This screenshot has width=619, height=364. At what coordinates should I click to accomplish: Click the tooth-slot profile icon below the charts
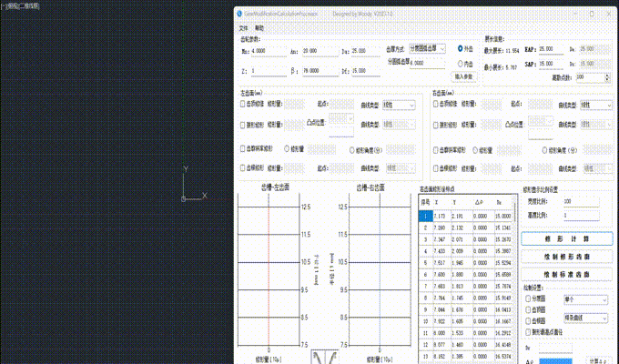[325, 358]
